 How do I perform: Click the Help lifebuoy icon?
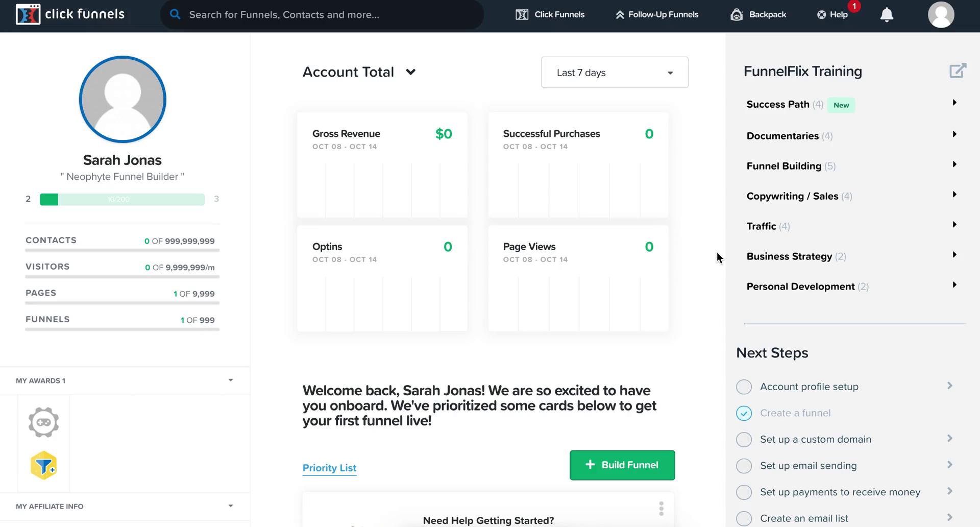tap(821, 14)
